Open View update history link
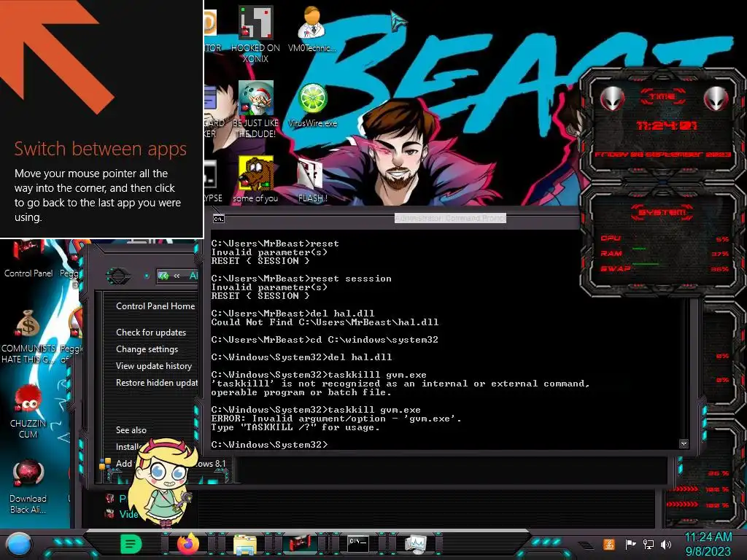The height and width of the screenshot is (560, 747). tap(153, 366)
